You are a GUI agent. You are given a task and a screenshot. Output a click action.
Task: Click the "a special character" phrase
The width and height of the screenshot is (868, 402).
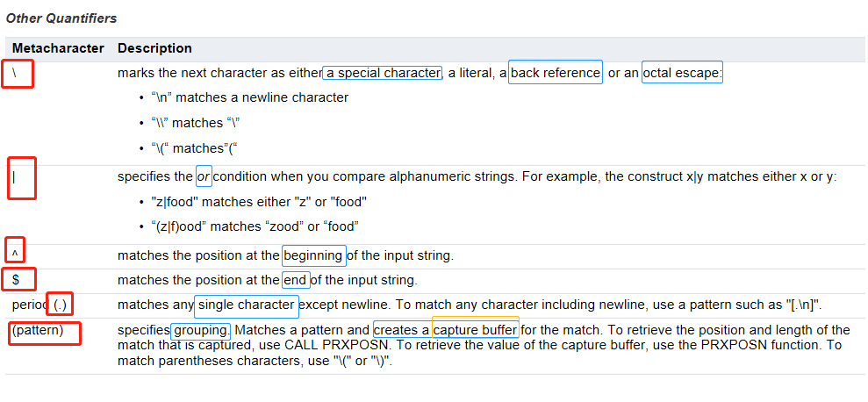383,73
